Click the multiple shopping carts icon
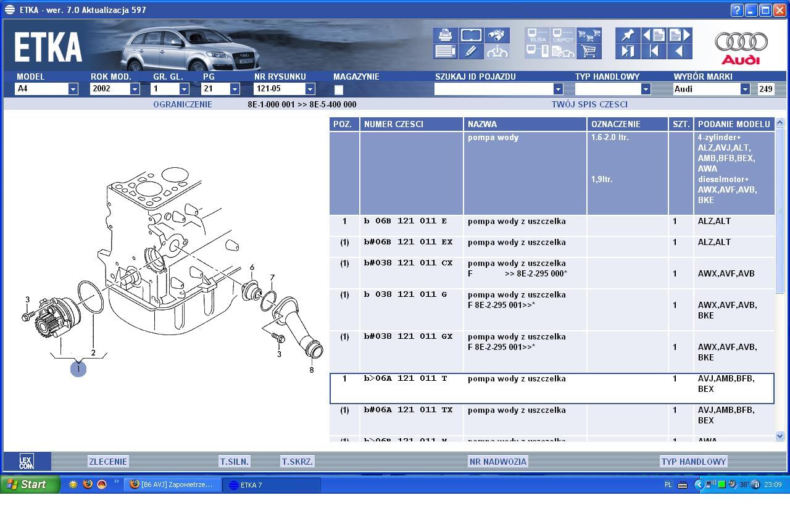The height and width of the screenshot is (532, 790). [x=589, y=35]
